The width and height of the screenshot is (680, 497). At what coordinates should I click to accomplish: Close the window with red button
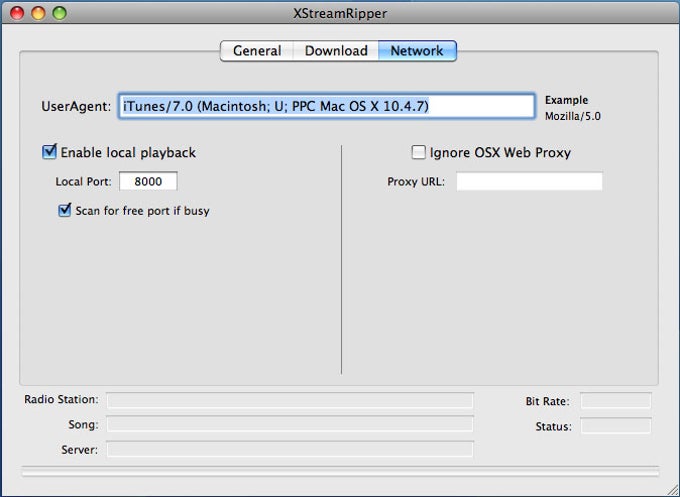17,13
